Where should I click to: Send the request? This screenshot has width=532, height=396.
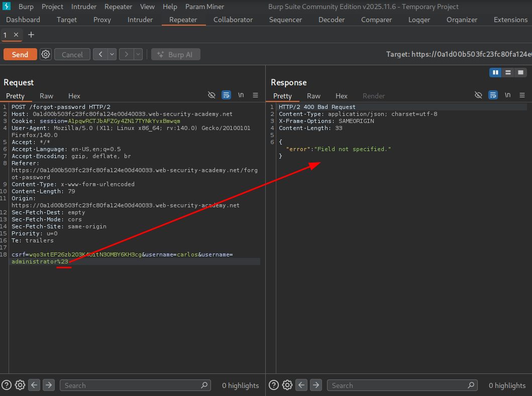pyautogui.click(x=20, y=54)
